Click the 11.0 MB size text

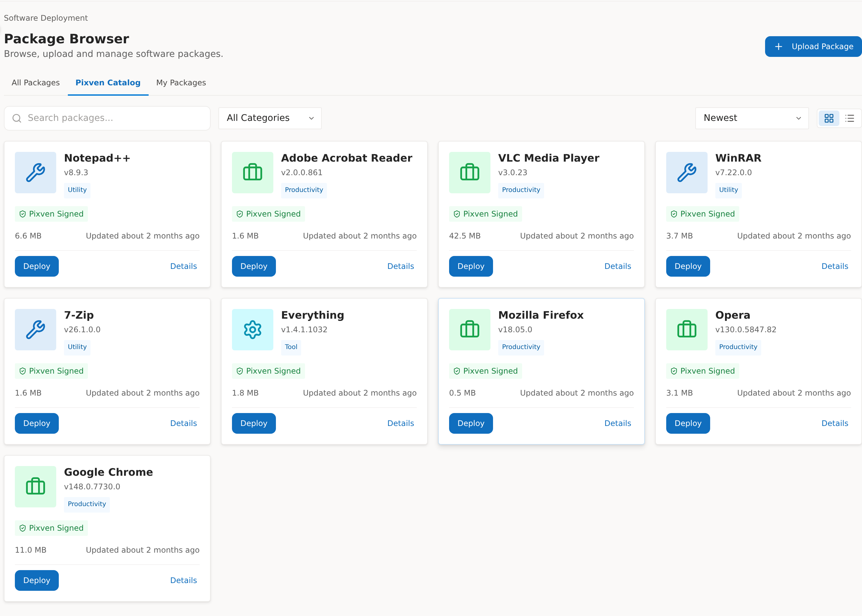coord(31,550)
